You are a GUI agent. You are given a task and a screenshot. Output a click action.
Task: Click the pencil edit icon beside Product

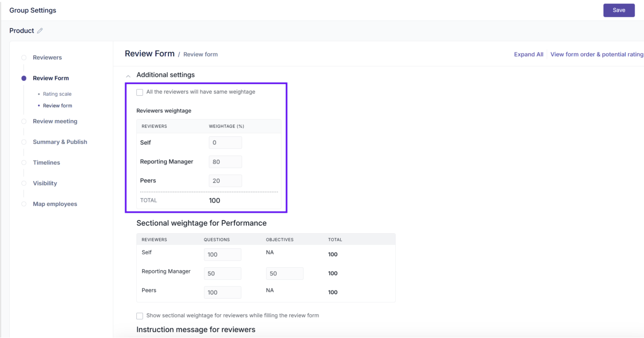pyautogui.click(x=40, y=31)
